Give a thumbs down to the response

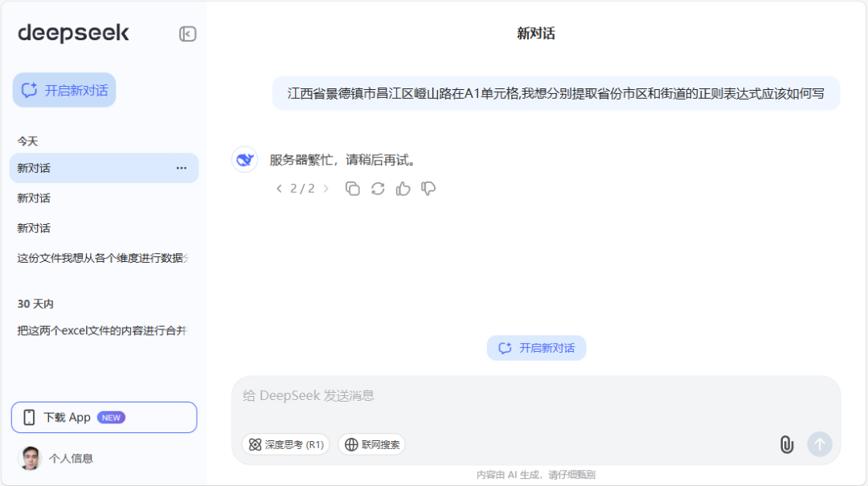click(428, 188)
